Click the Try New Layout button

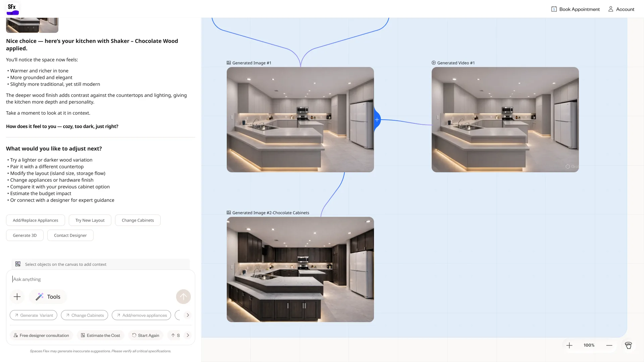pyautogui.click(x=90, y=220)
